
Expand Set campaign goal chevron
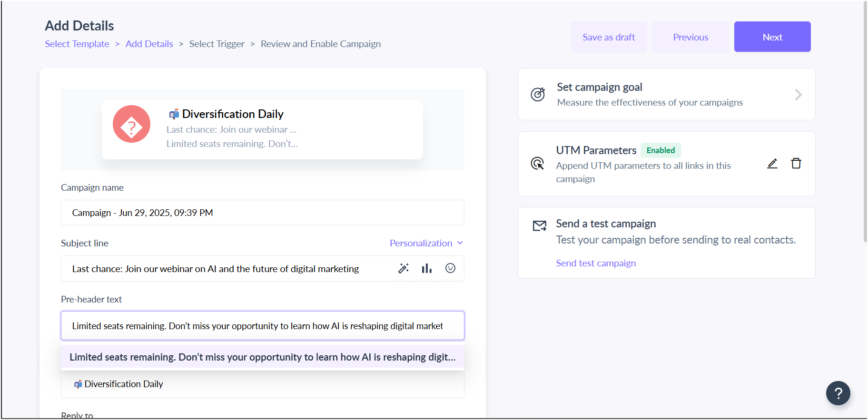pos(798,94)
